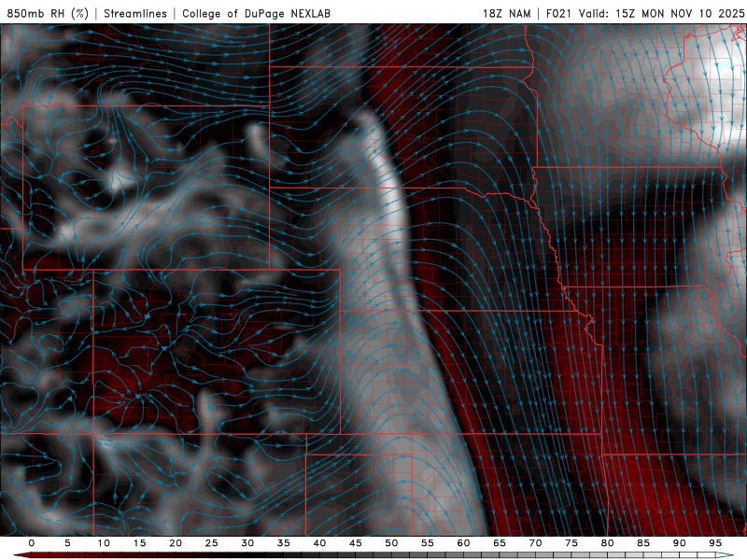Click the 30 value on color scale
The image size is (747, 560).
coord(247,543)
